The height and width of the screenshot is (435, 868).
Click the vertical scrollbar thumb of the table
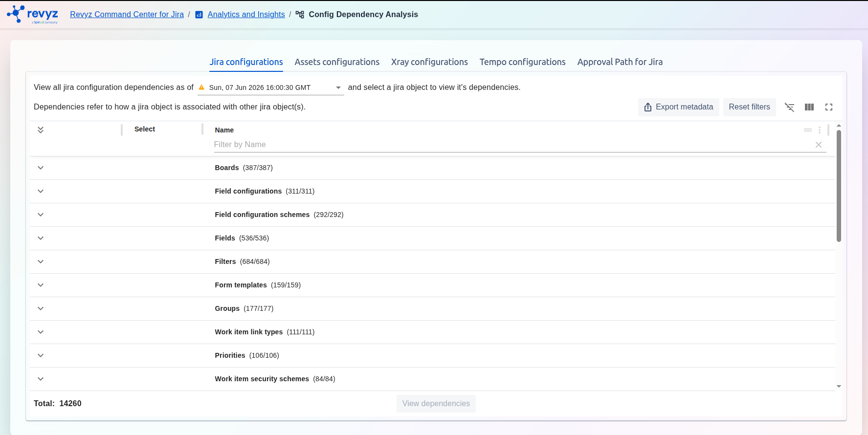(x=839, y=186)
